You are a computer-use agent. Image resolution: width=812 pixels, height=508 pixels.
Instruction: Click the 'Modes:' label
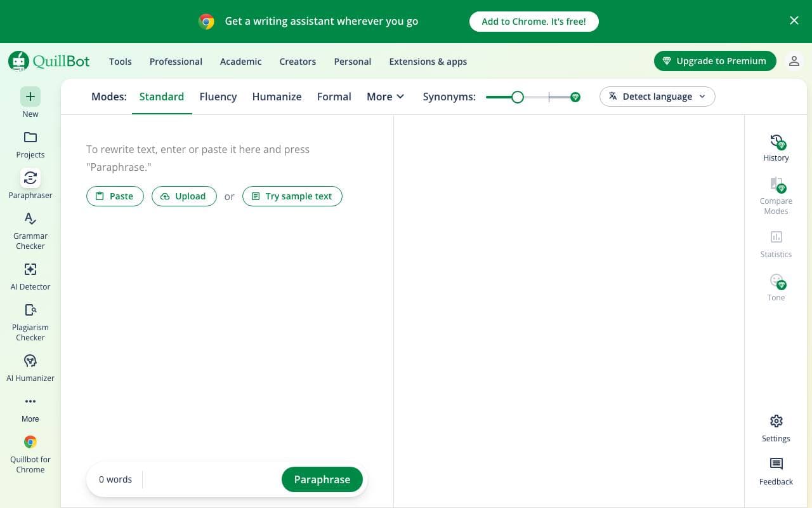tap(109, 97)
